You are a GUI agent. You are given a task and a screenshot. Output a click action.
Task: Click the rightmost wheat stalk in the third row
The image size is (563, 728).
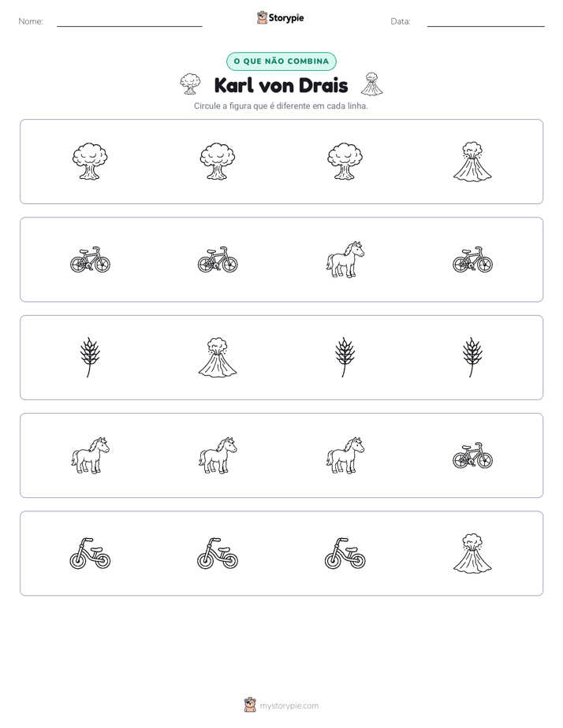coord(472,358)
